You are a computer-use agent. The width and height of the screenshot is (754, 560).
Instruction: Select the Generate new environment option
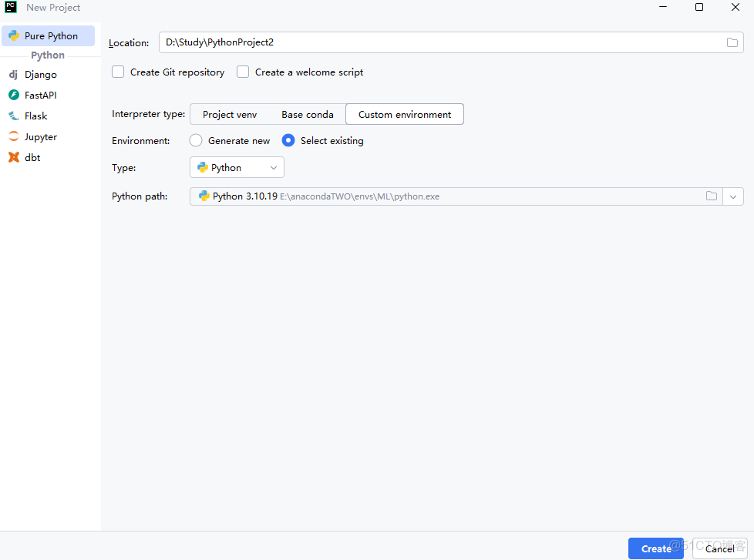click(x=195, y=140)
